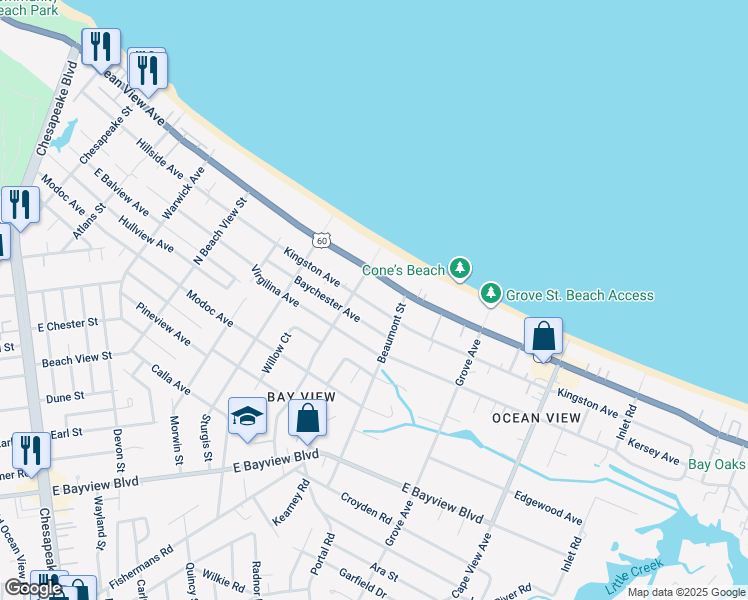Select the Grove St. Beach Access tree icon

(490, 294)
